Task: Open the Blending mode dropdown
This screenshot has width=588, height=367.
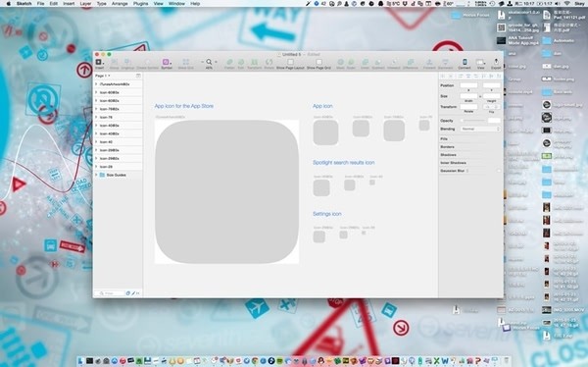Action: pyautogui.click(x=481, y=129)
